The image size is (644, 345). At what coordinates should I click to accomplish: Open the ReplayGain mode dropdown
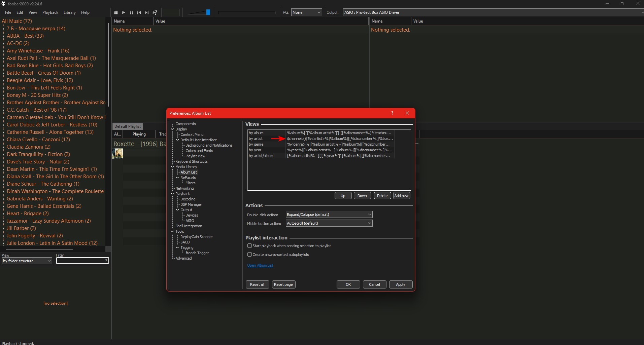[306, 12]
